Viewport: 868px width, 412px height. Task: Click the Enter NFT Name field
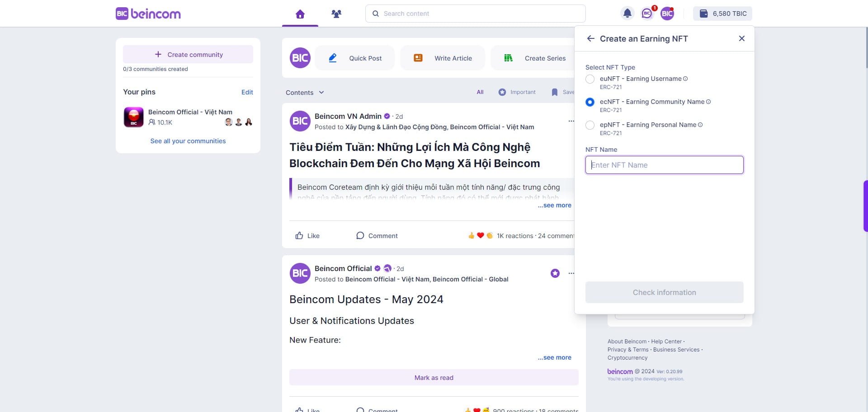(664, 165)
